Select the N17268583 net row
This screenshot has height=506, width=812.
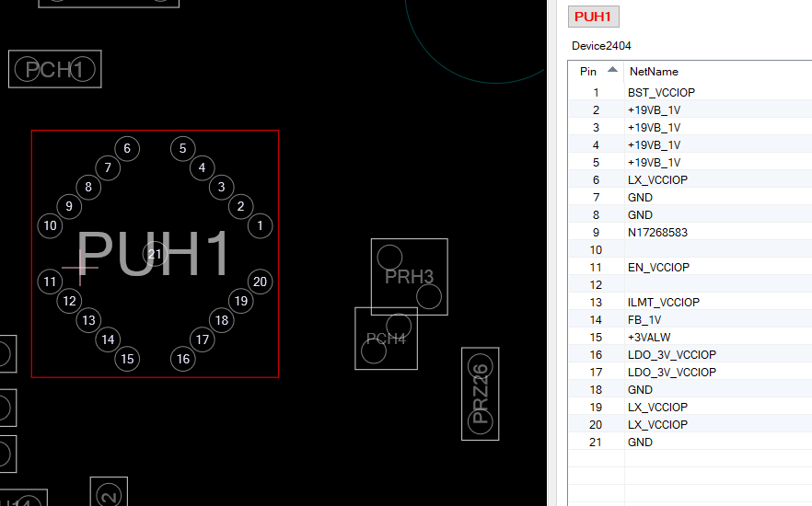(690, 233)
